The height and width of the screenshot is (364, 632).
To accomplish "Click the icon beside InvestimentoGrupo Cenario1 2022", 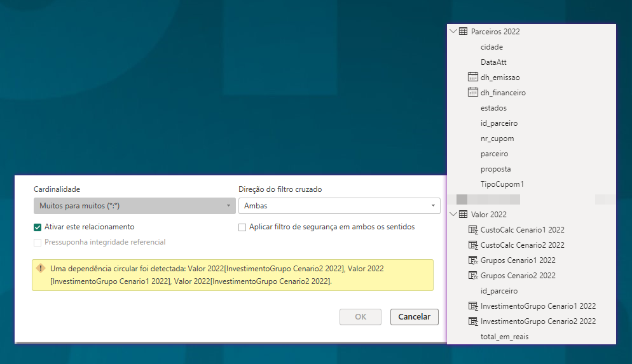I will coord(473,306).
